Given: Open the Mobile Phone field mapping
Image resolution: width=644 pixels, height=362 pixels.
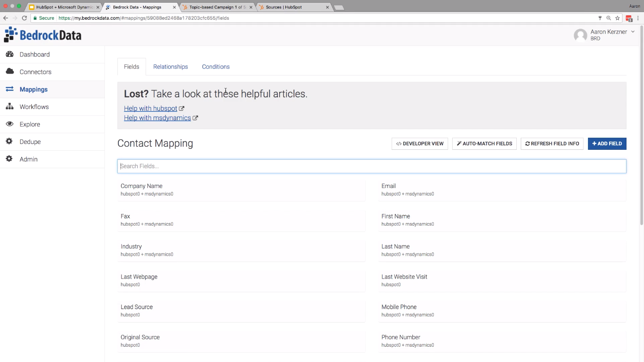Looking at the screenshot, I should click(502, 311).
